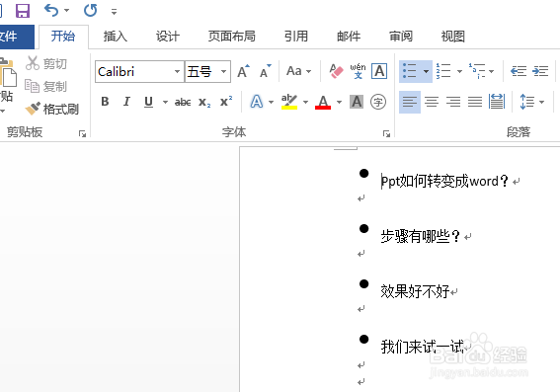Click the Undo arrow icon
The height and width of the screenshot is (392, 560).
51,10
